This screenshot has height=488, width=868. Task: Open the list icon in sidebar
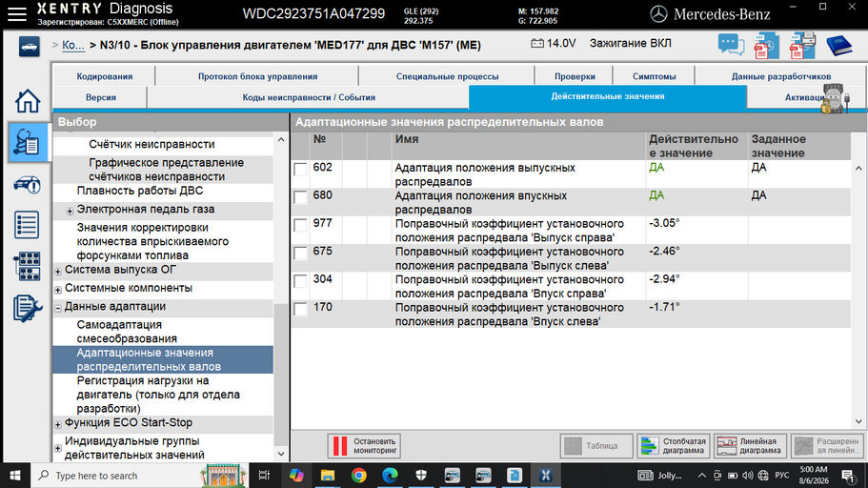[27, 225]
